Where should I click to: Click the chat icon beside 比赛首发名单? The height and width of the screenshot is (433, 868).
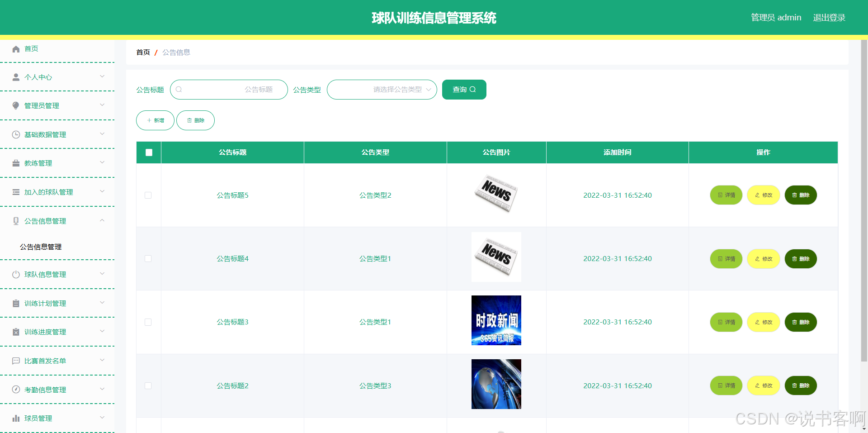point(16,361)
